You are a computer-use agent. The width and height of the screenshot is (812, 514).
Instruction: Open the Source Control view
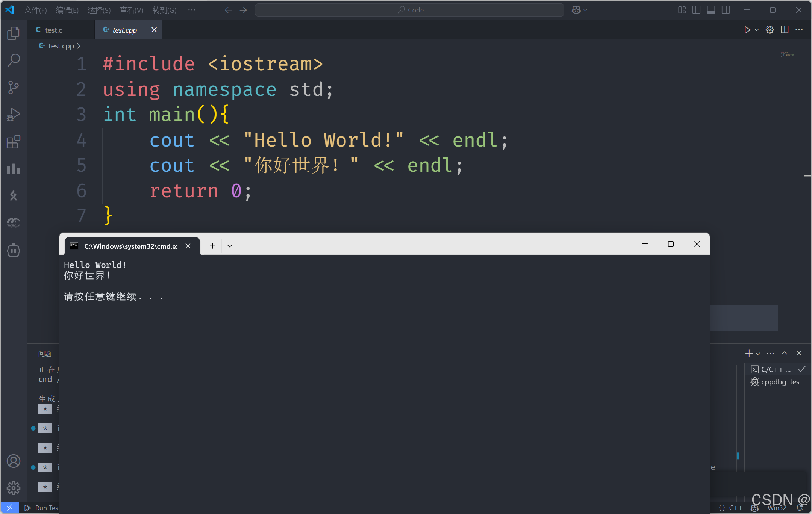(x=14, y=88)
